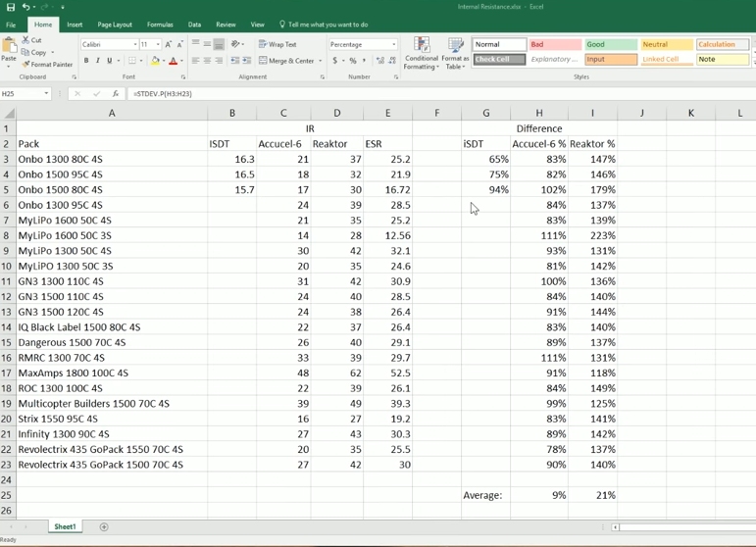Click the Select All corner triangle
Screen dimensions: 756x547
click(8, 114)
